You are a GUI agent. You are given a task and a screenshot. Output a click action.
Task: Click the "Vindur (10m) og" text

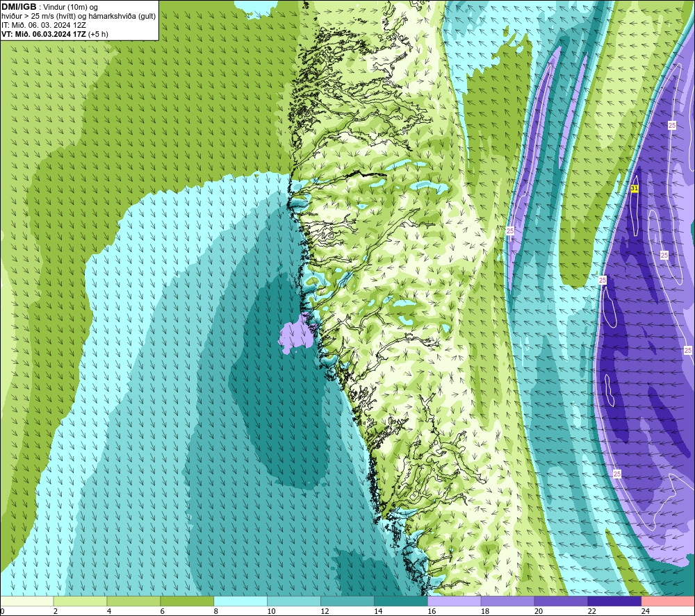tap(71, 8)
